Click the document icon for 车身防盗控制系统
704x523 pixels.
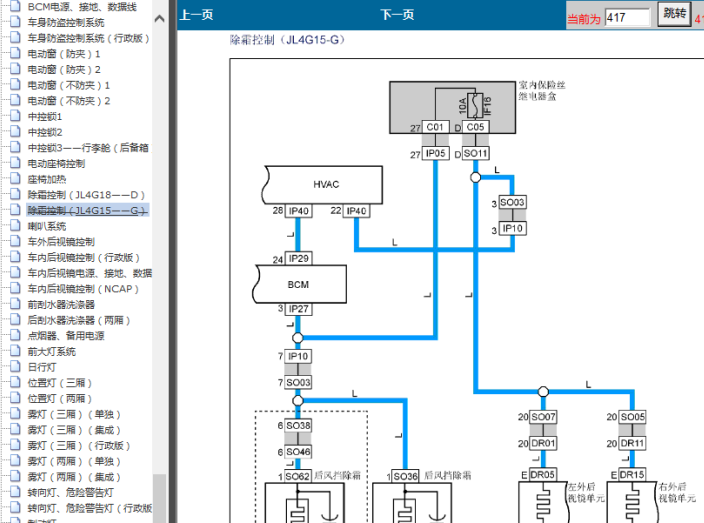click(x=15, y=23)
